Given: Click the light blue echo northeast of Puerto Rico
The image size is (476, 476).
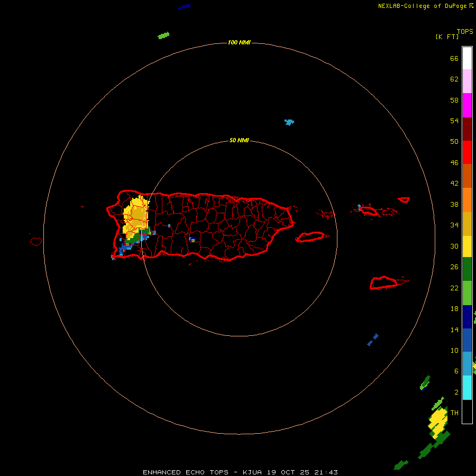Looking at the screenshot, I should [x=289, y=122].
